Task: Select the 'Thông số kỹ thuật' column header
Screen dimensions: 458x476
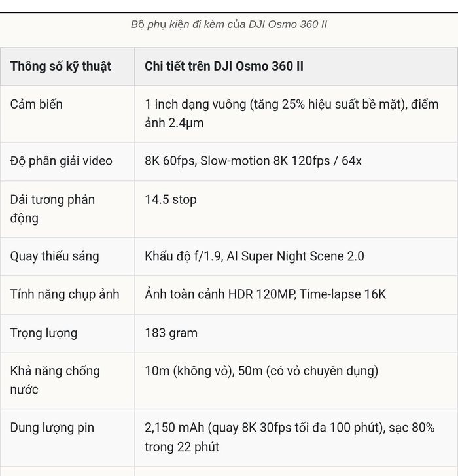Action: (x=61, y=66)
